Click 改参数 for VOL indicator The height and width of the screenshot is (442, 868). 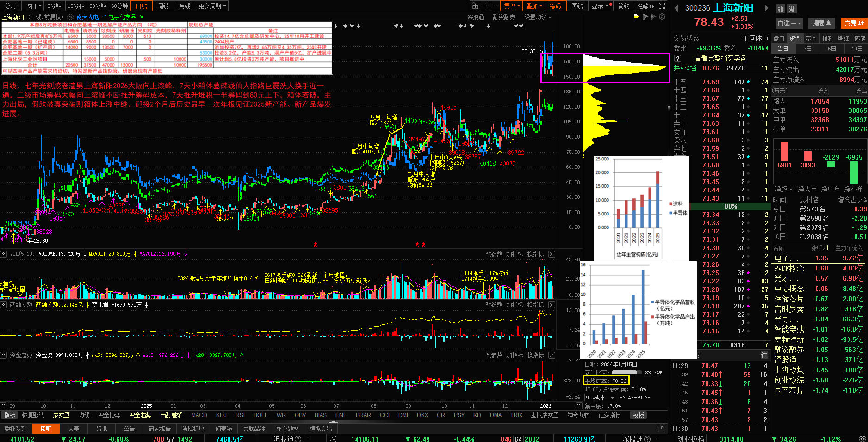[x=494, y=254]
